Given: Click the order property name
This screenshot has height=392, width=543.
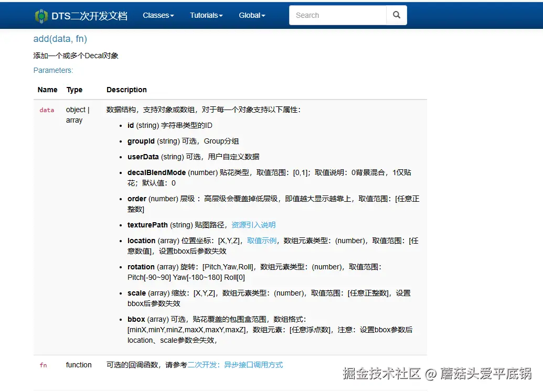Looking at the screenshot, I should [137, 199].
